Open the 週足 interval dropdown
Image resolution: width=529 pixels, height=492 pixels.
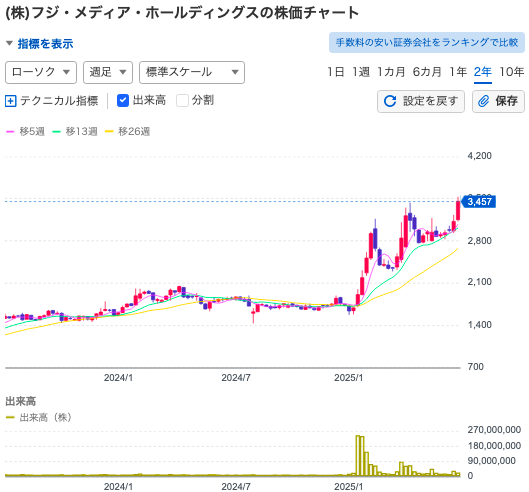(108, 72)
